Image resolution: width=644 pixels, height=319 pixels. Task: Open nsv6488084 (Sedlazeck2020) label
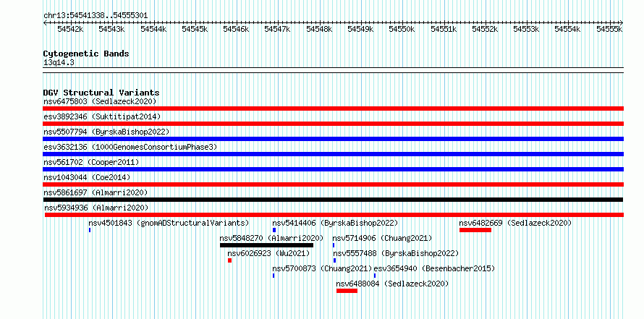click(392, 284)
